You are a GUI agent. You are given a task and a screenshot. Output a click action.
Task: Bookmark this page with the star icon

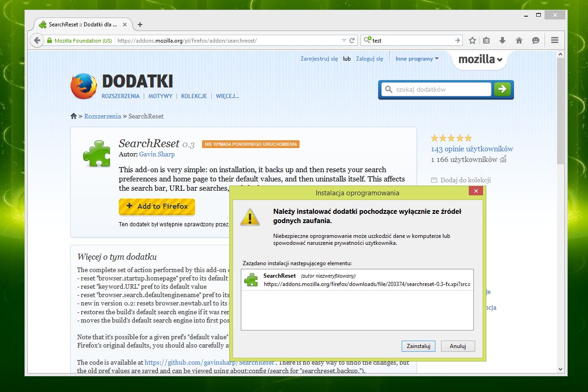[472, 41]
